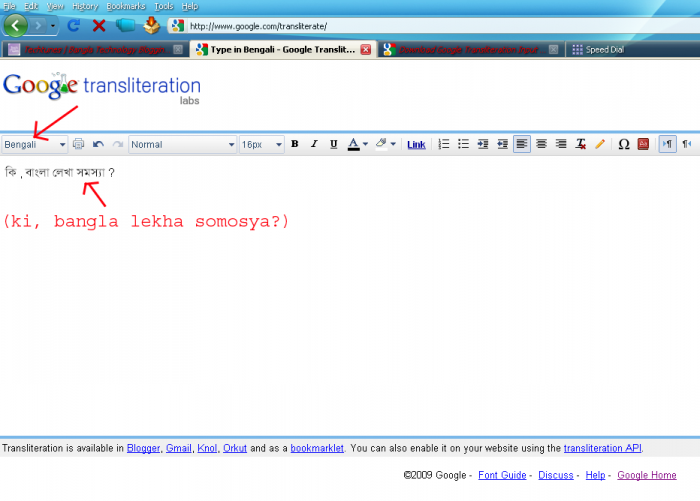The height and width of the screenshot is (501, 700).
Task: Click the Link button in toolbar
Action: 416,145
